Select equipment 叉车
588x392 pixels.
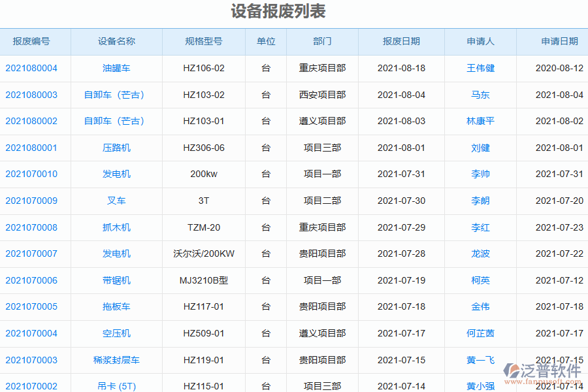tap(116, 201)
